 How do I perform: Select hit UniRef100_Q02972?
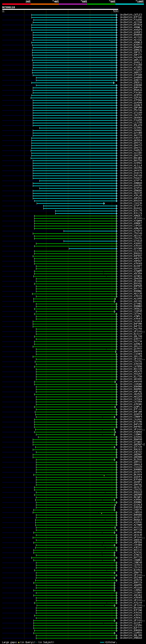[131, 517]
